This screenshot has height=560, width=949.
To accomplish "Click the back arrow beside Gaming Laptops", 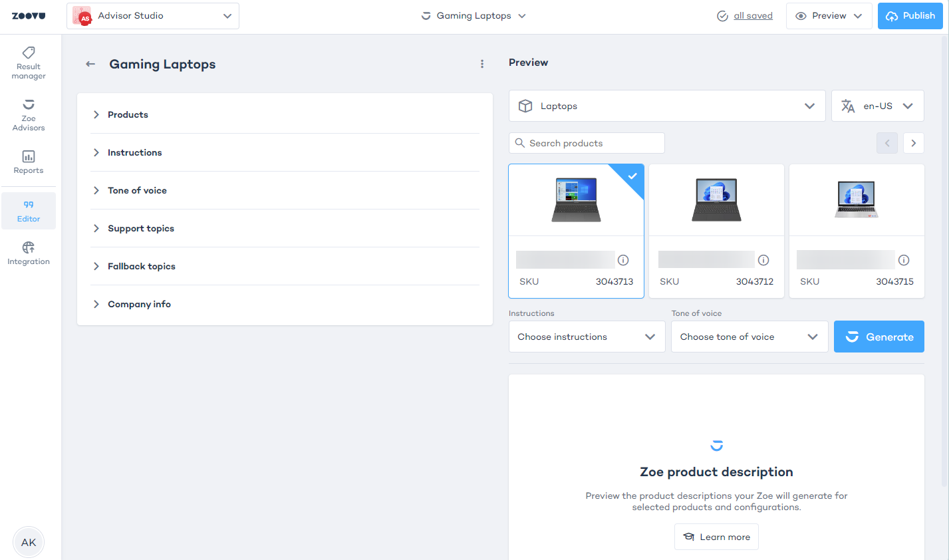I will [x=90, y=65].
